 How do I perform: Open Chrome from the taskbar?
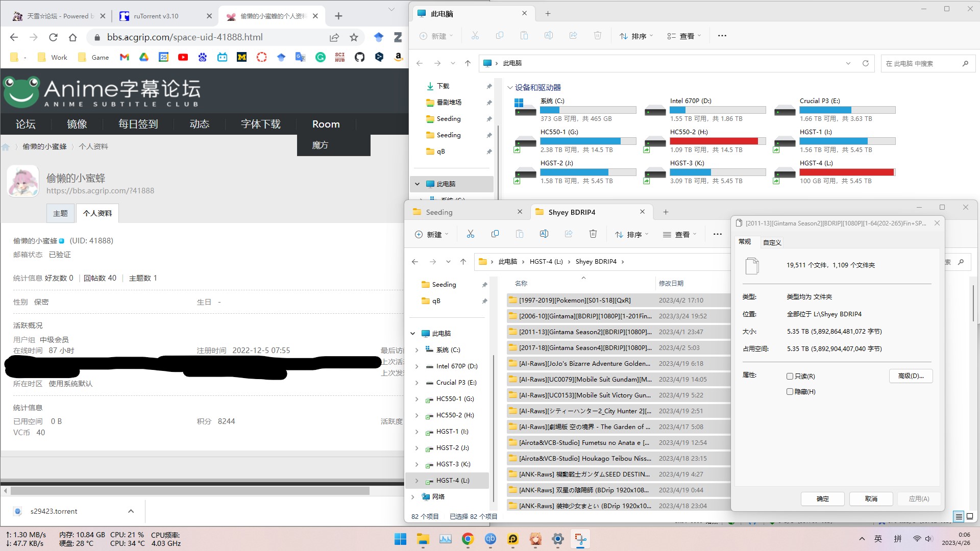coord(468,539)
